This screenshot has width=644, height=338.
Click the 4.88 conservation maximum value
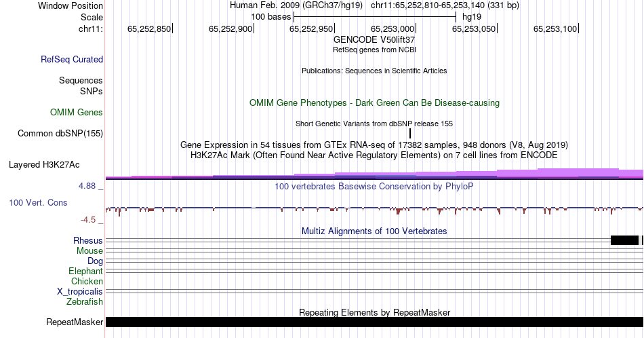(x=87, y=186)
